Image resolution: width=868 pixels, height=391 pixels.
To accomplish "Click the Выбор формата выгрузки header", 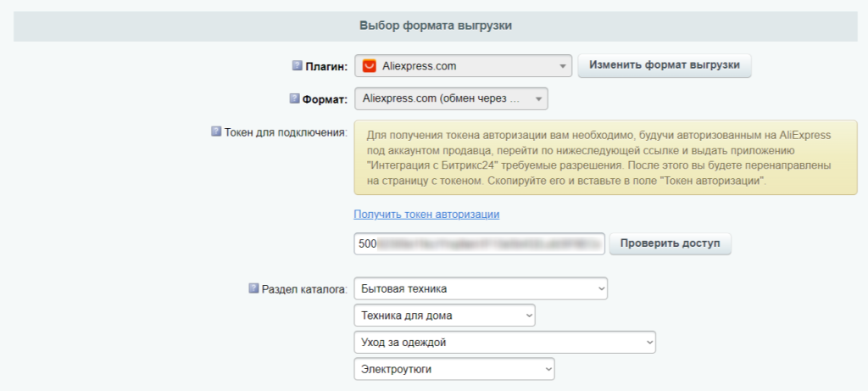I will pyautogui.click(x=436, y=25).
